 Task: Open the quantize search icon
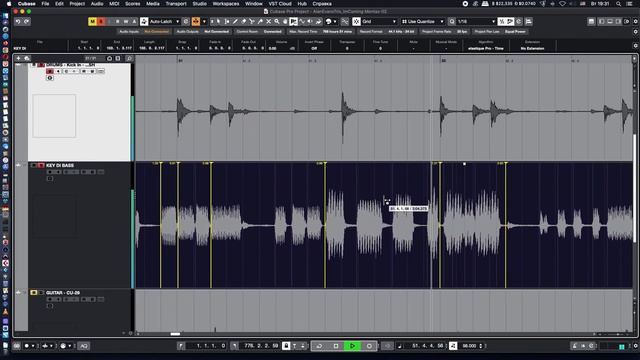click(x=452, y=21)
